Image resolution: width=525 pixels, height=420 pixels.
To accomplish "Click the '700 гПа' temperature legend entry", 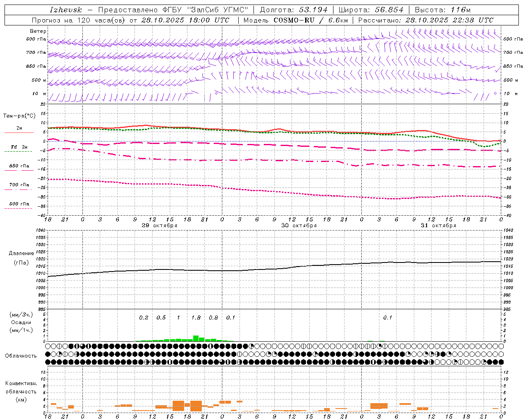I will click(x=19, y=185).
